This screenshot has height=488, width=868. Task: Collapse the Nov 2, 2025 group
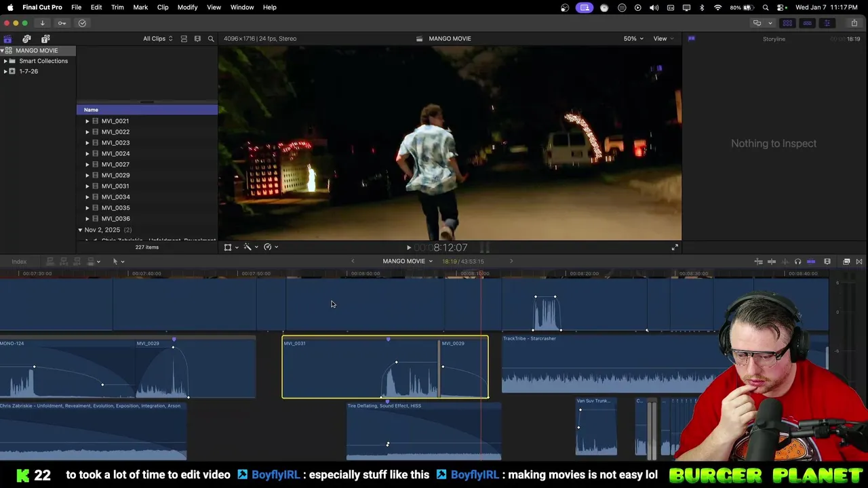click(x=80, y=230)
